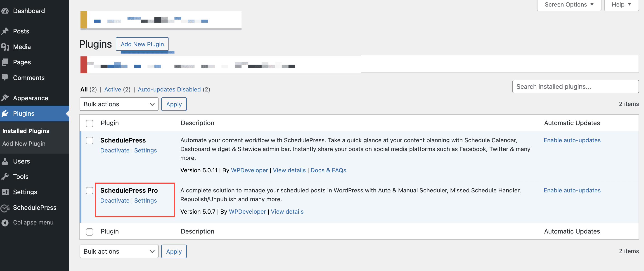The image size is (644, 271).
Task: Open SchedulePress Pro Settings link
Action: 145,201
